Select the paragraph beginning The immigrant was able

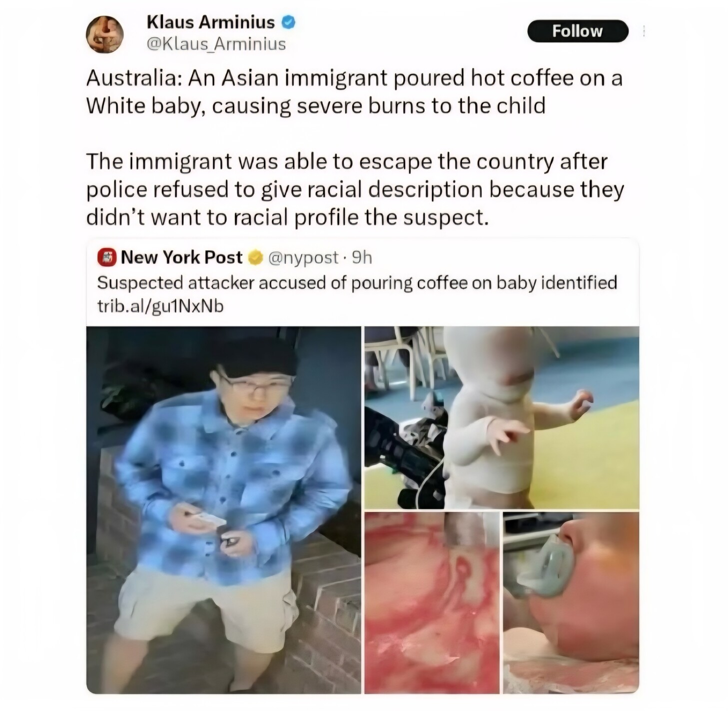point(355,189)
